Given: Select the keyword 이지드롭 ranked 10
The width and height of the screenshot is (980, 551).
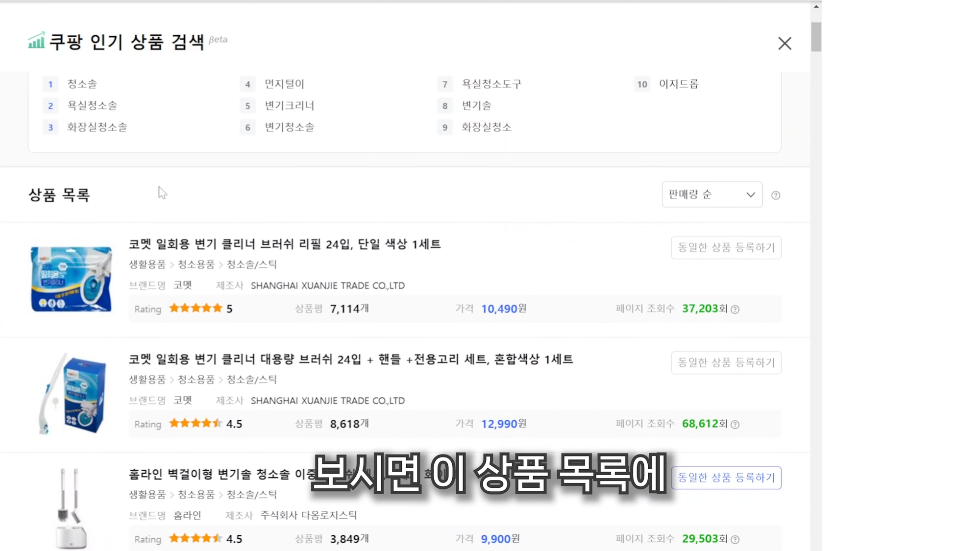Looking at the screenshot, I should pos(679,84).
